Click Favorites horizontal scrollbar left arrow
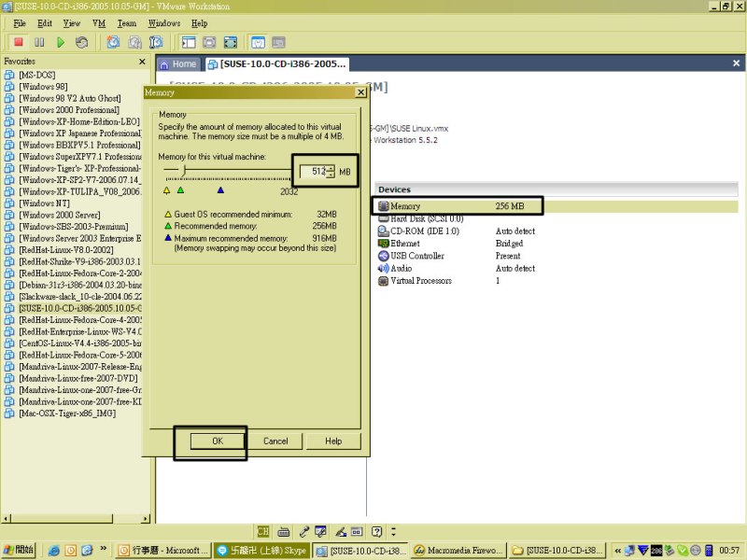Screen dimensions: 747x560 (x=6, y=519)
